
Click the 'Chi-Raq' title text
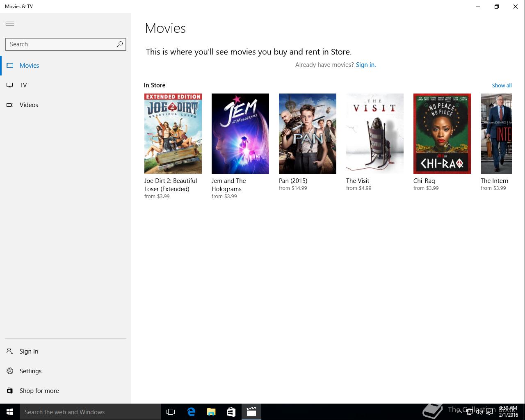(x=424, y=181)
